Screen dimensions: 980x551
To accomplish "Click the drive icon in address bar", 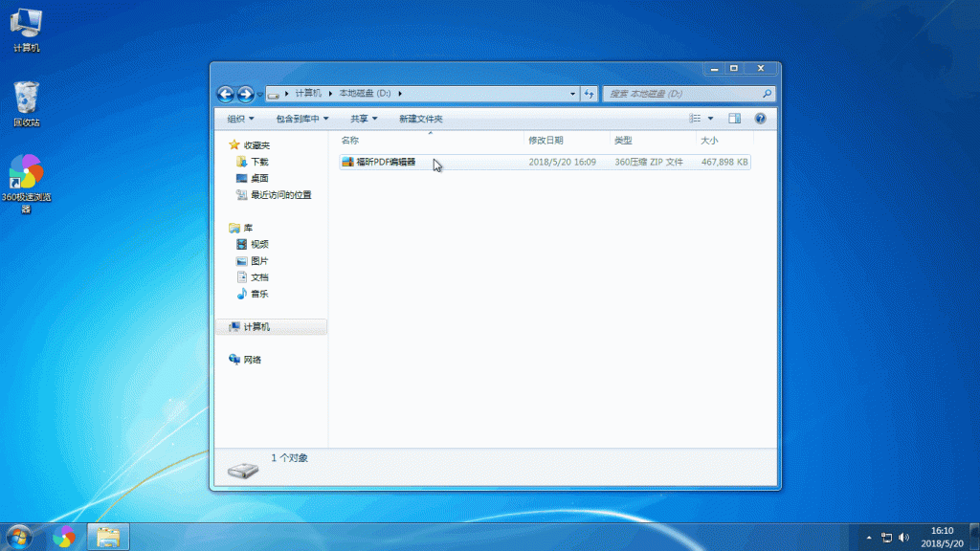I will 273,95.
